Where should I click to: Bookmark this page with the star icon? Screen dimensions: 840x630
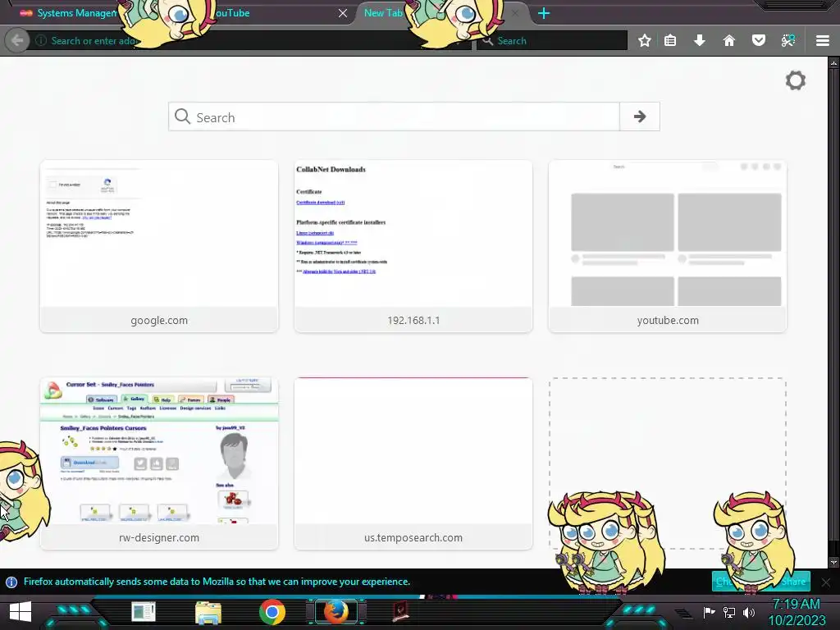(645, 41)
